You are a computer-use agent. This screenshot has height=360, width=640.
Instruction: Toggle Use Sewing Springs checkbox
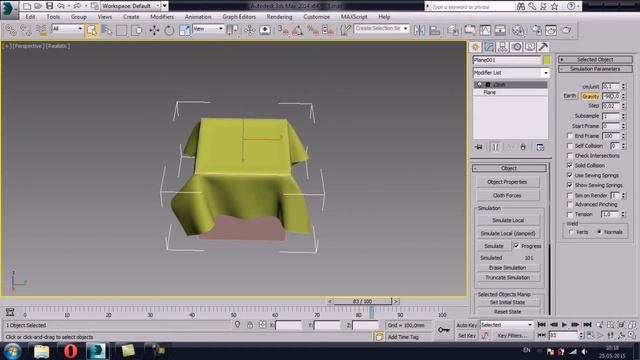[x=570, y=175]
